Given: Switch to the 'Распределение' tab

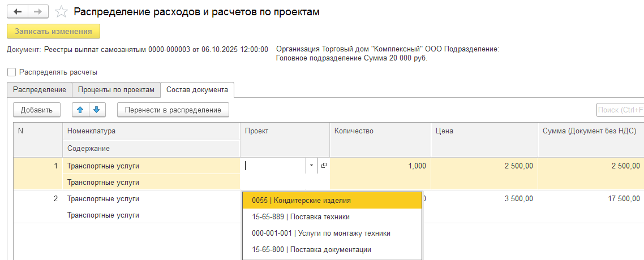Looking at the screenshot, I should click(40, 89).
